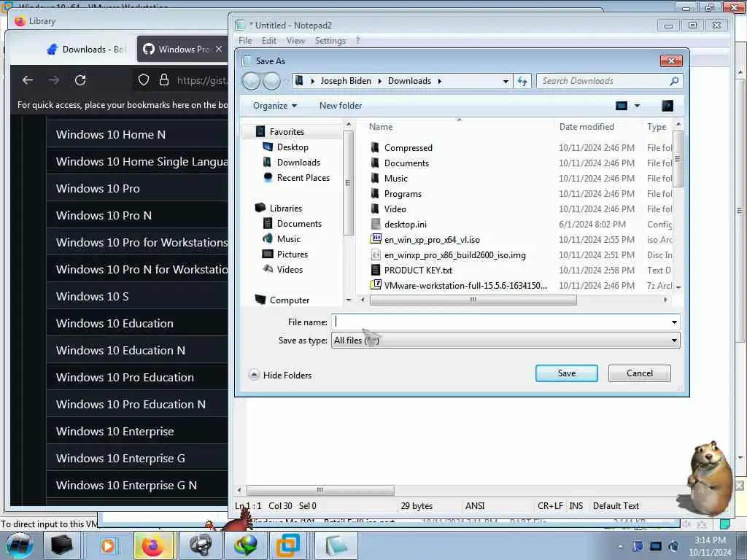
Task: Click the Firefox reload button
Action: (x=80, y=80)
